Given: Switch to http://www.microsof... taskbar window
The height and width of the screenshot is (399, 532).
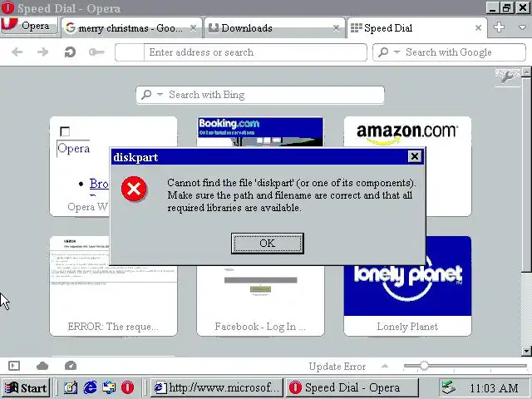Looking at the screenshot, I should click(x=216, y=388).
